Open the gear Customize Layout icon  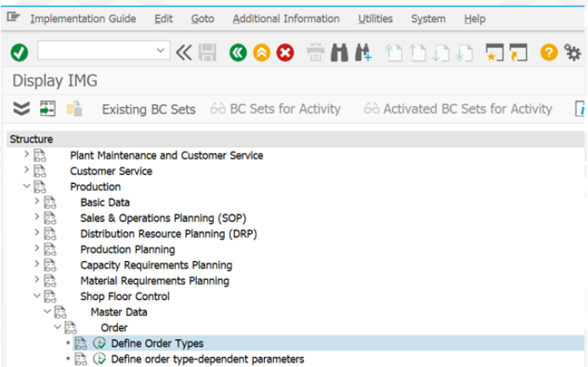pyautogui.click(x=573, y=53)
